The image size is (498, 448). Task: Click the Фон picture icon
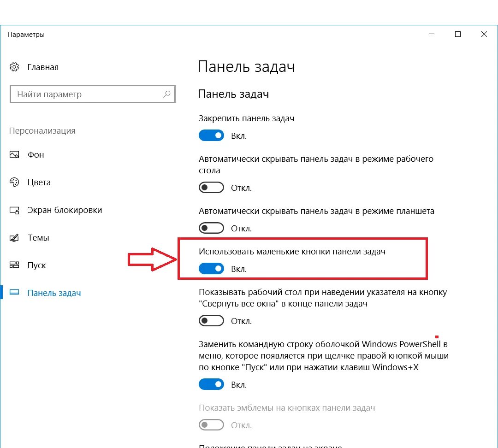[x=14, y=155]
